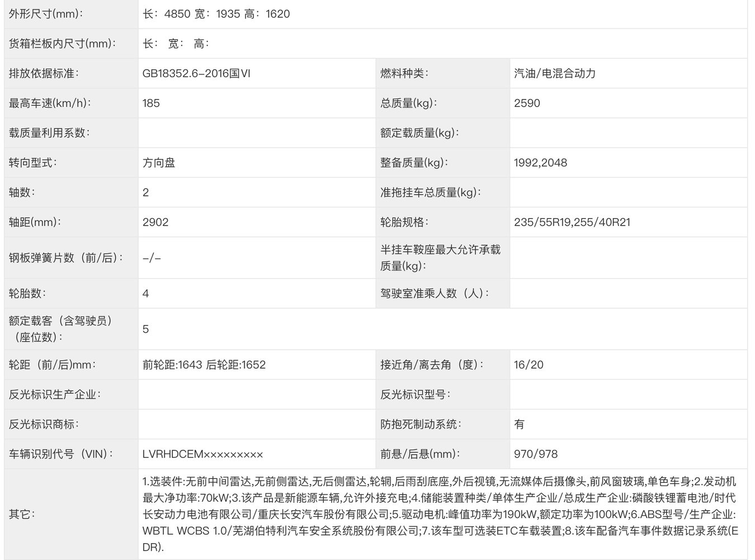Select the wheelbase value 2902
Screen dimensions: 755x560
tap(155, 222)
